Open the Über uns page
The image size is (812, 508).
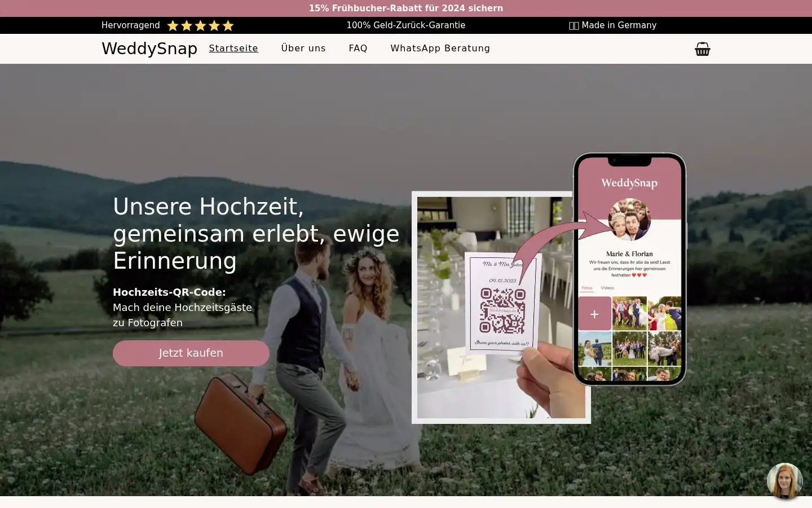(303, 49)
